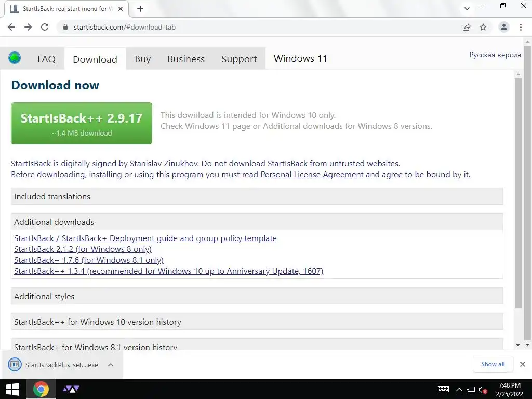Open the Chrome profile avatar
Screen dimensions: 532x399
[504, 27]
